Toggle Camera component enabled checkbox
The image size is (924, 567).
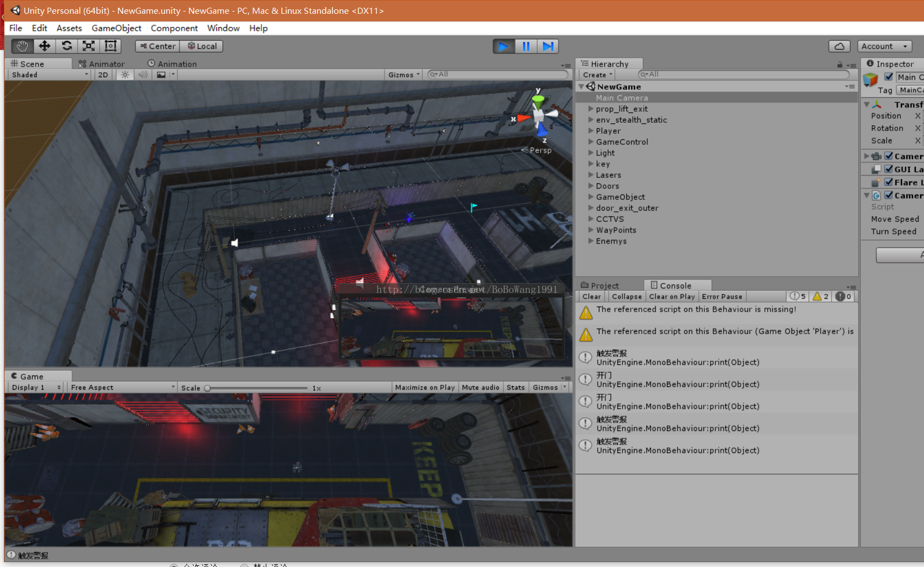click(x=889, y=156)
